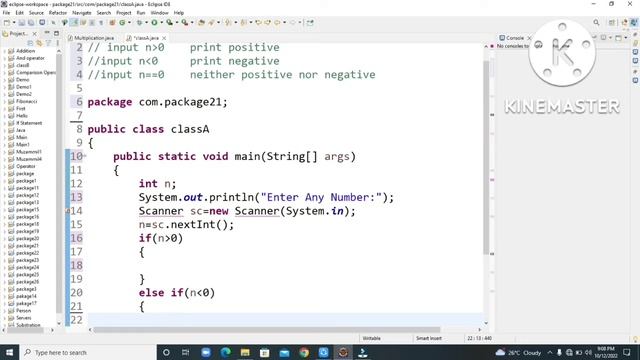Open the New wizard dropdown arrow
The image size is (640, 360).
tap(13, 22)
